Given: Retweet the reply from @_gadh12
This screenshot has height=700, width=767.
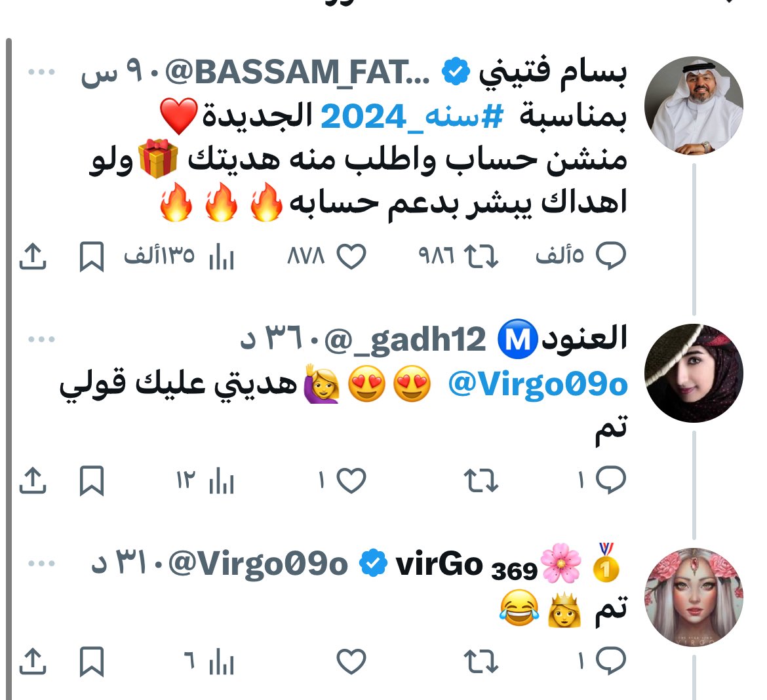Looking at the screenshot, I should [x=481, y=481].
